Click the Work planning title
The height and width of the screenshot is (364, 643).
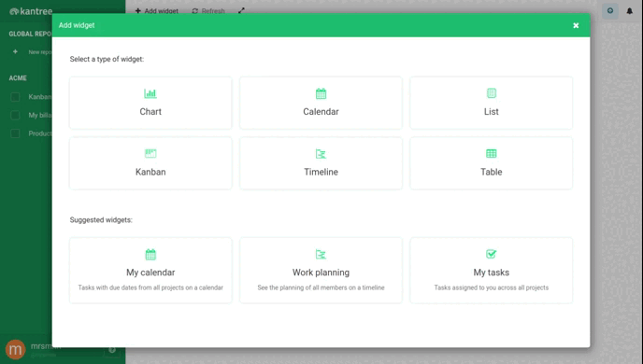[x=321, y=273]
